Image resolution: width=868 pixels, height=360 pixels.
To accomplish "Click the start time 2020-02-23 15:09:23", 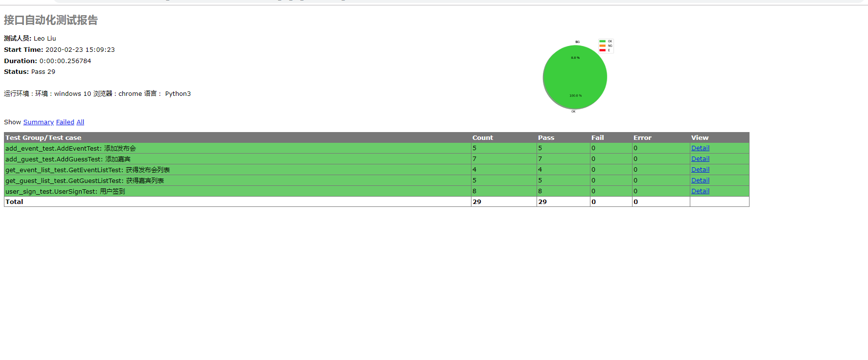I will pos(80,50).
